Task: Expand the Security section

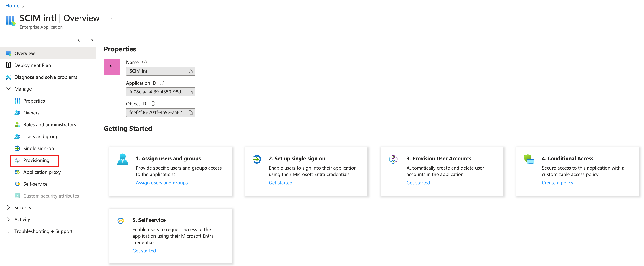Action: coord(9,207)
